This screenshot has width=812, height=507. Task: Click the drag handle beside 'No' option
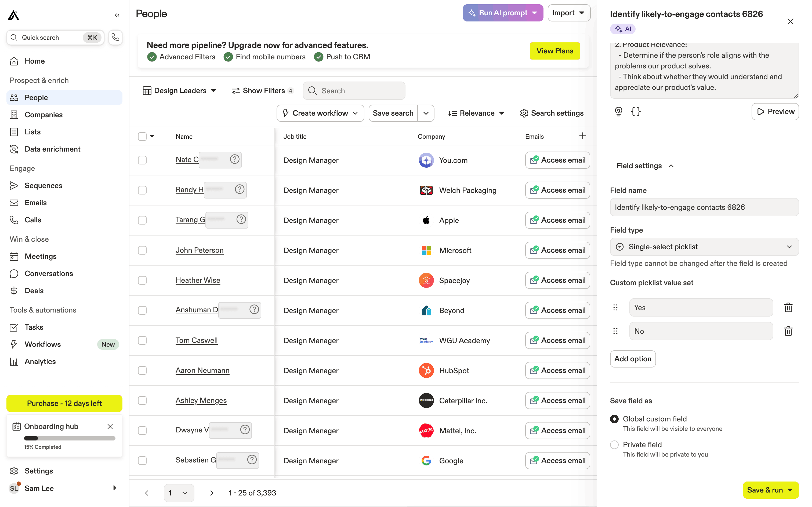[615, 331]
